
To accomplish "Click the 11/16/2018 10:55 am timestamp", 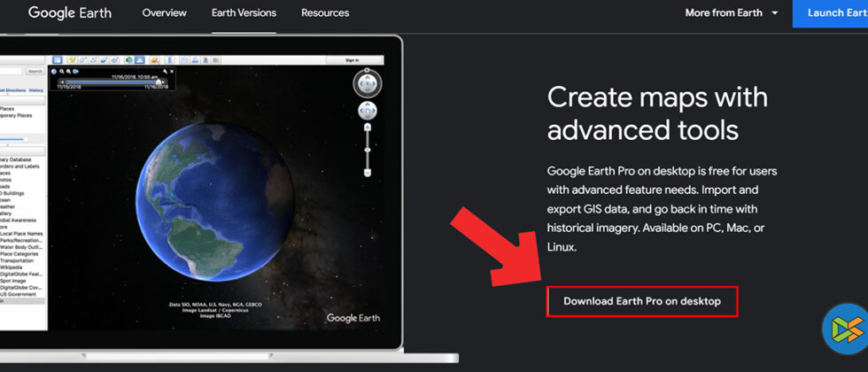I will [135, 77].
